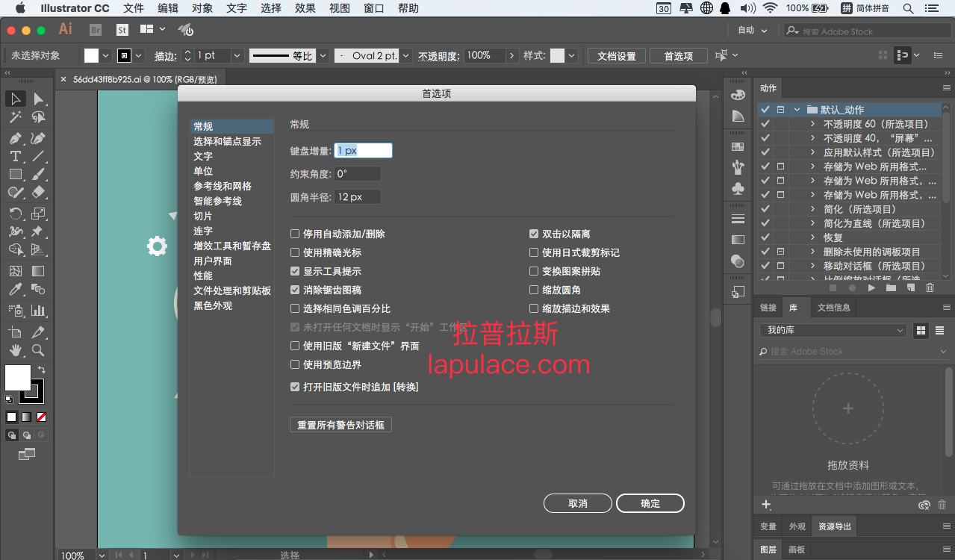Image resolution: width=955 pixels, height=560 pixels.
Task: Pick the Magic Wand tool
Action: [x=16, y=117]
